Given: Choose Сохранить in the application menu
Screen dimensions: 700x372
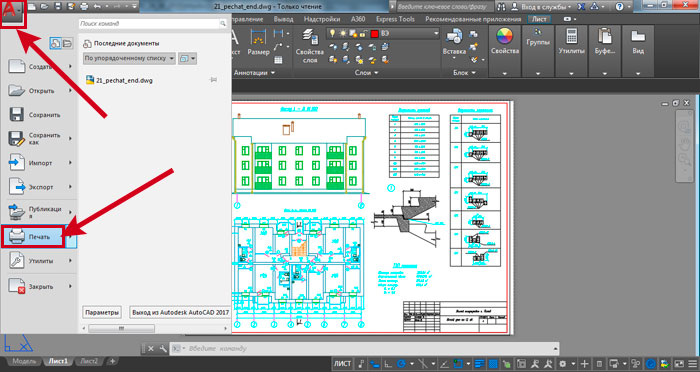Looking at the screenshot, I should (x=40, y=115).
